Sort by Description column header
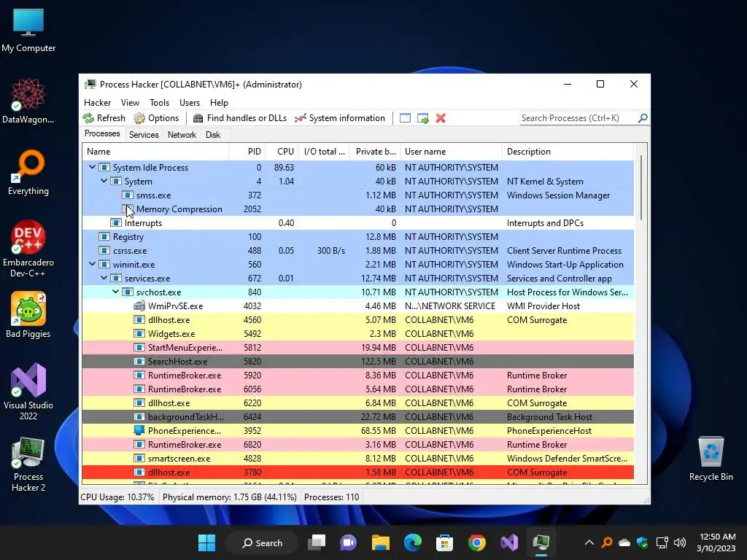 tap(568, 152)
